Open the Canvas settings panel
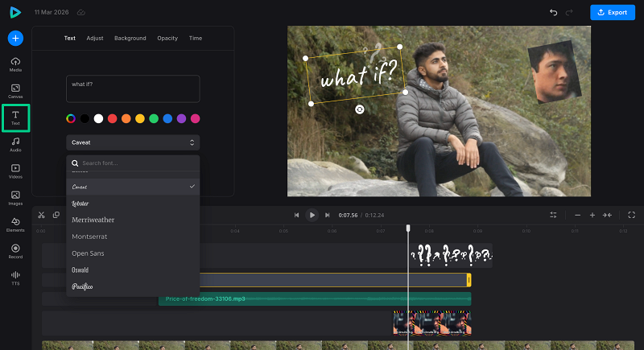Viewport: 644px width, 350px height. click(15, 91)
